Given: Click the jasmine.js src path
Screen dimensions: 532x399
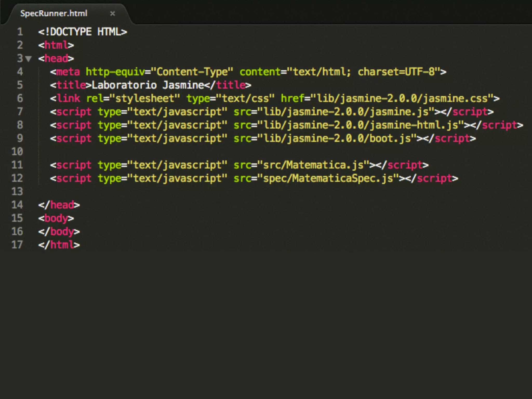Looking at the screenshot, I should click(x=346, y=112).
